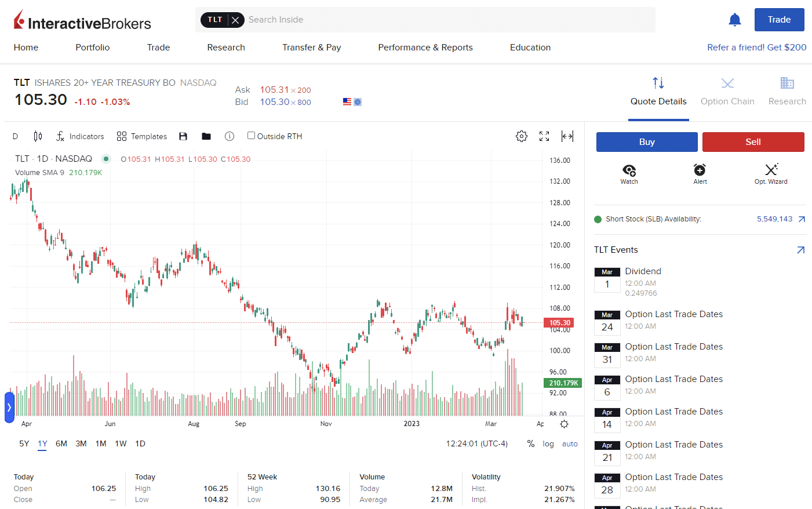Expand TLT Events in new view
The height and width of the screenshot is (509, 812).
[x=800, y=250]
